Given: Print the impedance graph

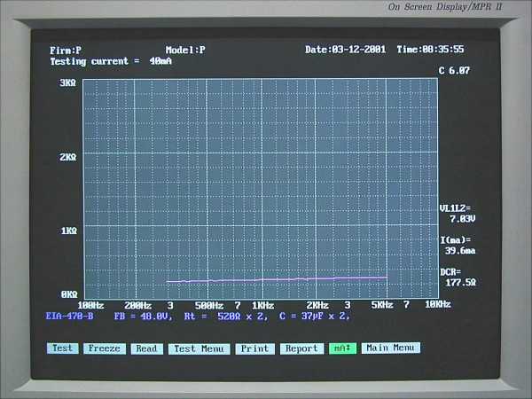Looking at the screenshot, I should [x=254, y=348].
